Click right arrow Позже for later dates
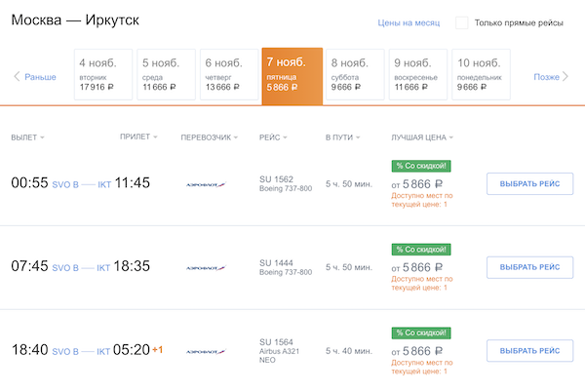Screen dimensions: 585x392 pos(553,76)
